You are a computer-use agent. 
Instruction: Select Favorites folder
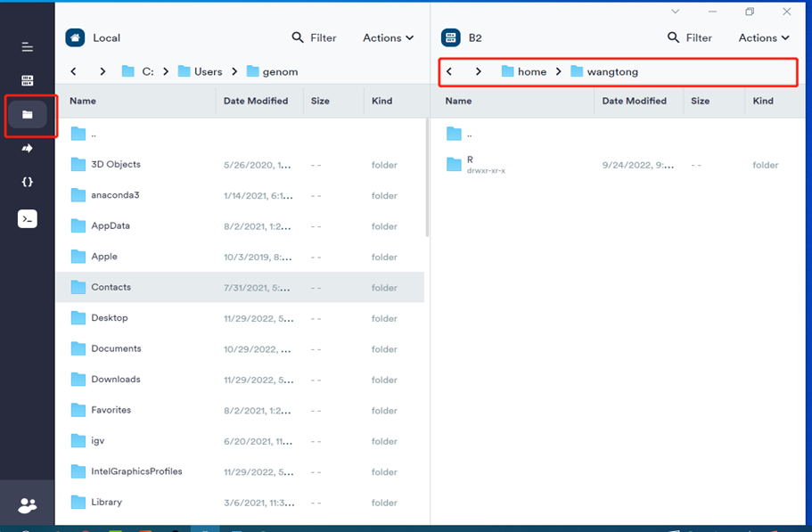(x=240, y=411)
